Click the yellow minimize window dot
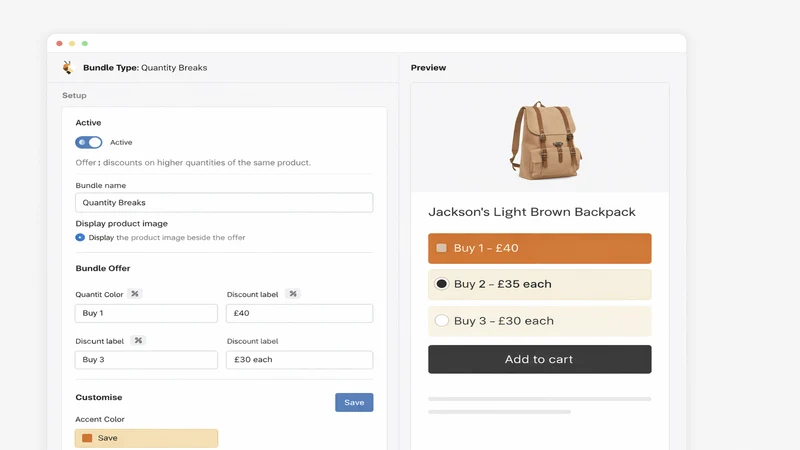The image size is (800, 450). tap(72, 43)
